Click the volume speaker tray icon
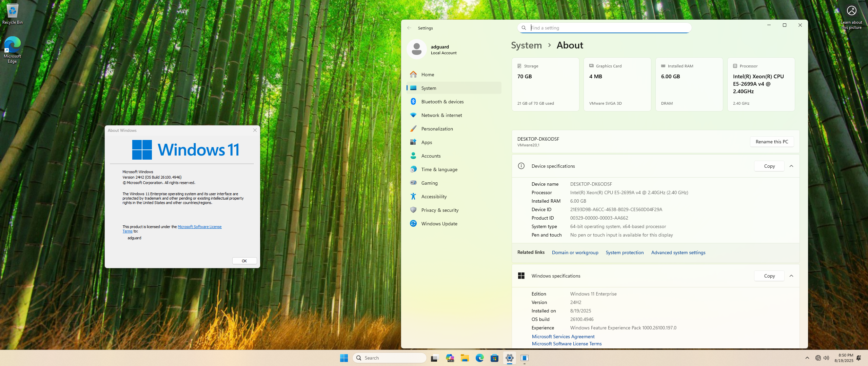 (826, 358)
